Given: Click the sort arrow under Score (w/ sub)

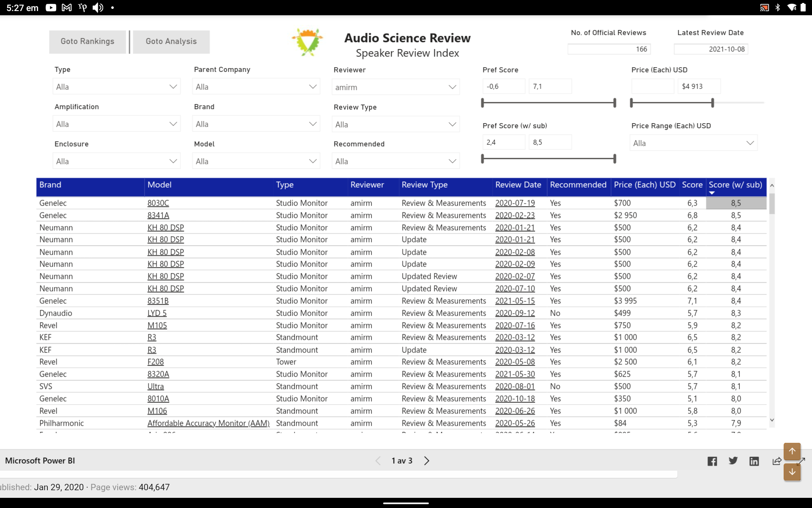Looking at the screenshot, I should 712,193.
